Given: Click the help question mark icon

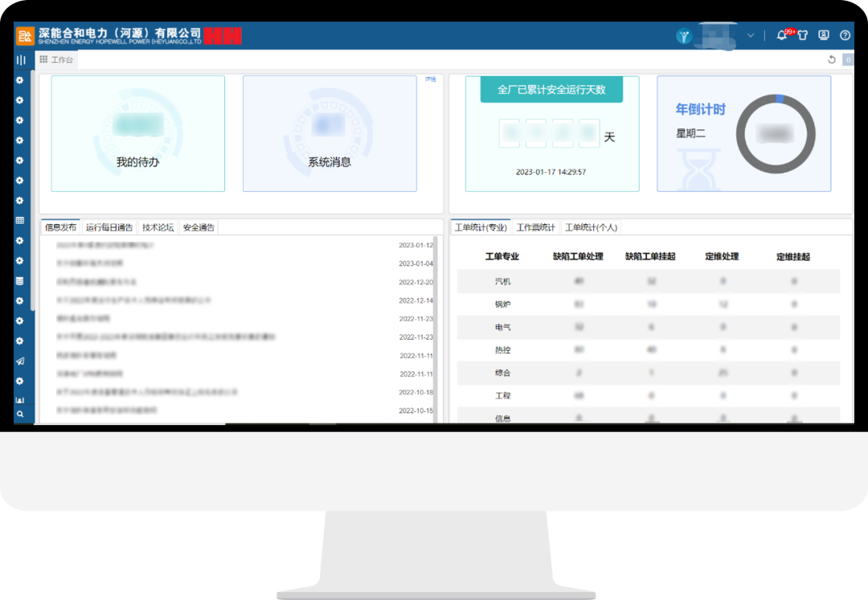Looking at the screenshot, I should click(845, 35).
